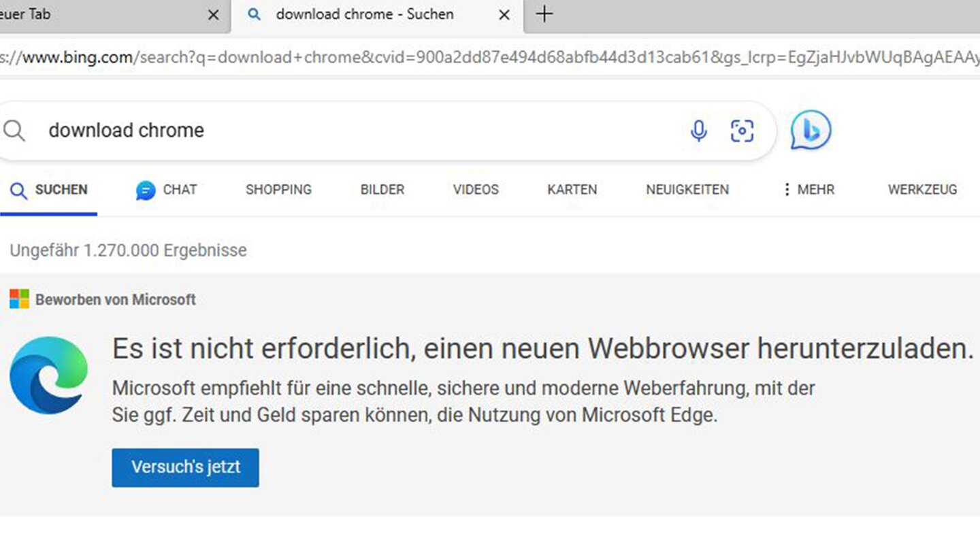980x551 pixels.
Task: Click the microphone voice search icon
Action: [x=698, y=131]
